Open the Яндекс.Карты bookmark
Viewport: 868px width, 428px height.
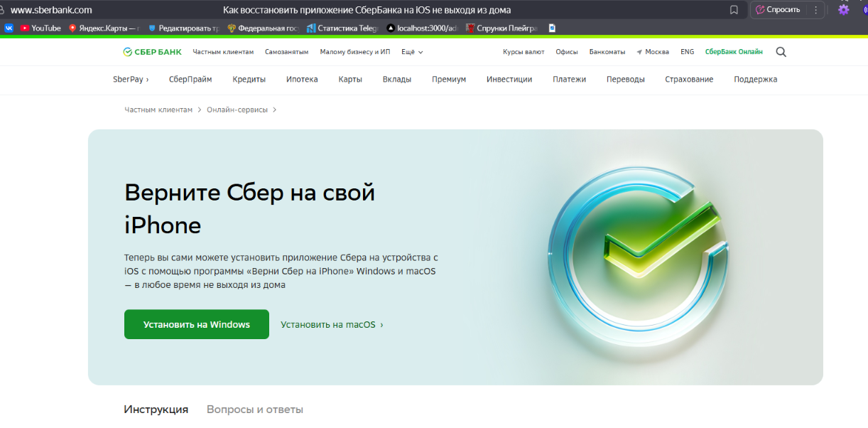(x=104, y=28)
